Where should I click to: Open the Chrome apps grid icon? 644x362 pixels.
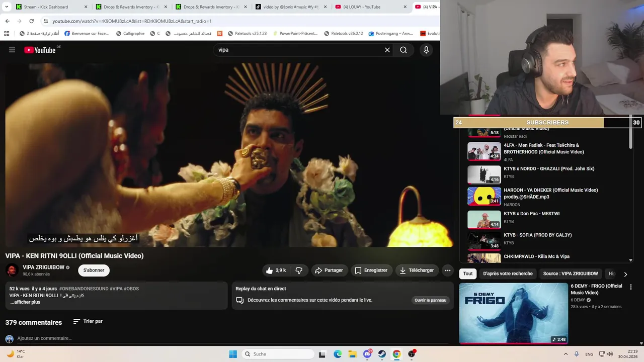pyautogui.click(x=7, y=34)
